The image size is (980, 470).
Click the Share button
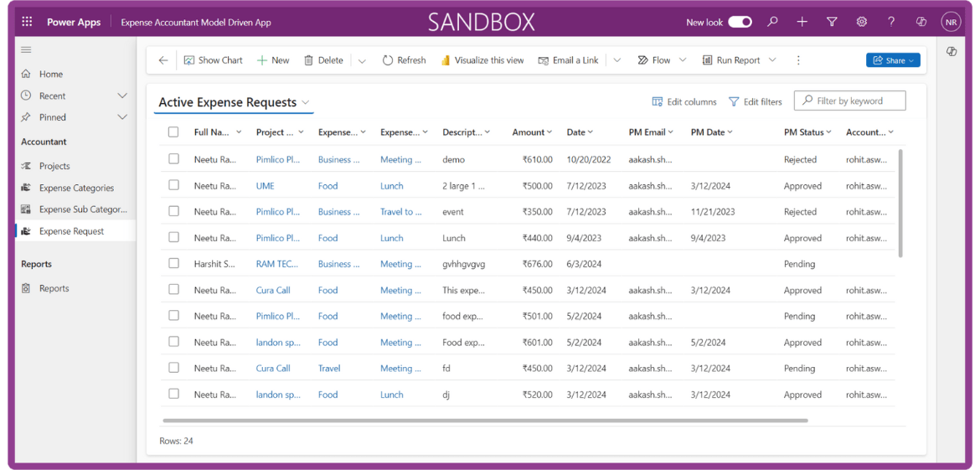[x=893, y=60]
